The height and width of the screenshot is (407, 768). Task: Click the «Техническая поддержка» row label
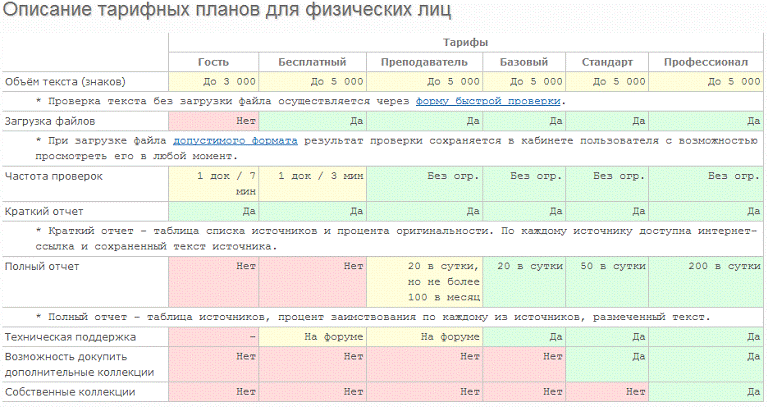tap(71, 337)
